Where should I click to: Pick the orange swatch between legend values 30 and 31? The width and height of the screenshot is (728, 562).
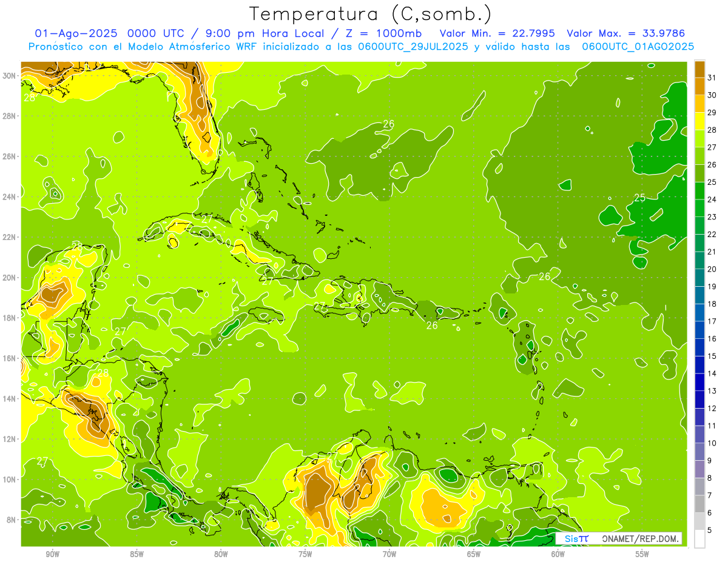pyautogui.click(x=700, y=85)
